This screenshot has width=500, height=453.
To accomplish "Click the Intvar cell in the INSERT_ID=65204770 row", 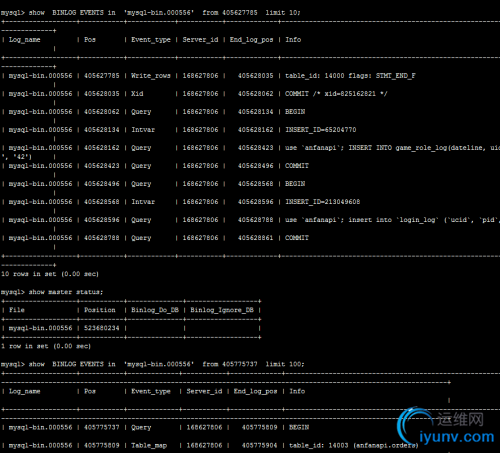I will tap(143, 130).
